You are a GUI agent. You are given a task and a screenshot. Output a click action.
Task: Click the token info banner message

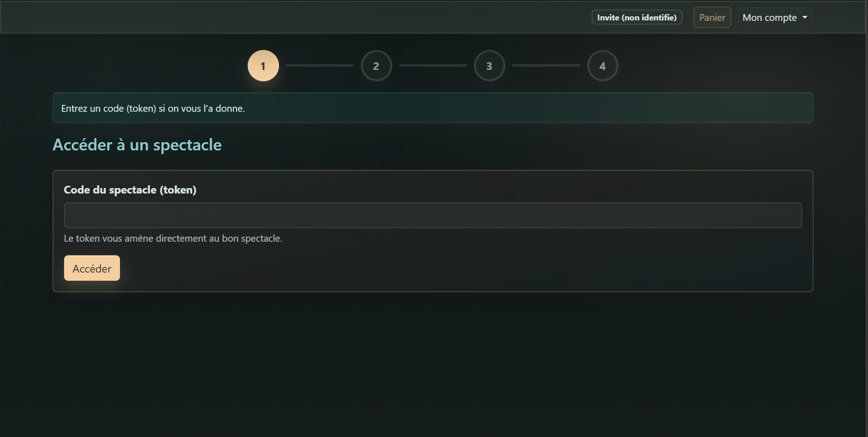(x=153, y=108)
